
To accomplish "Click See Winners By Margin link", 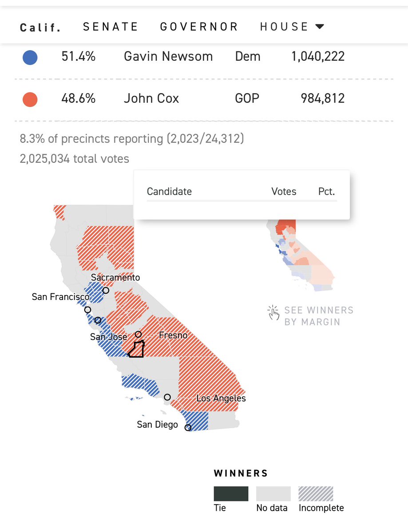I will [318, 316].
